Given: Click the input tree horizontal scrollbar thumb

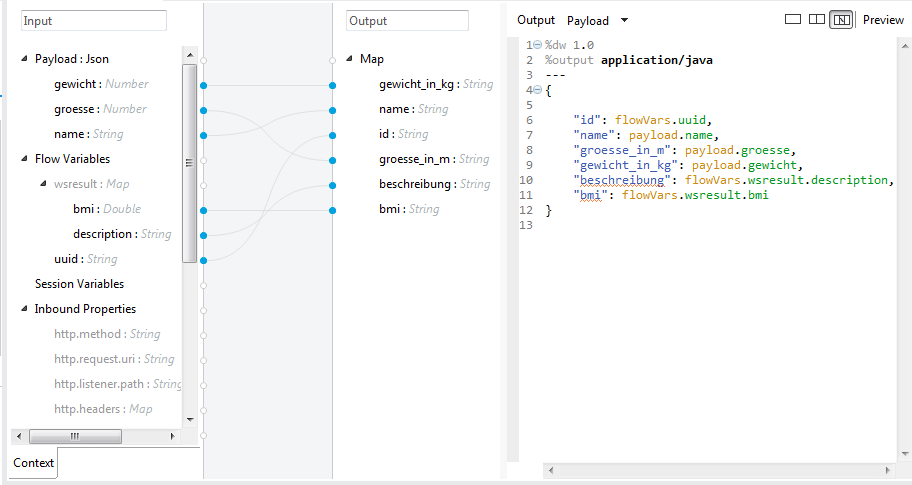Looking at the screenshot, I should [74, 437].
